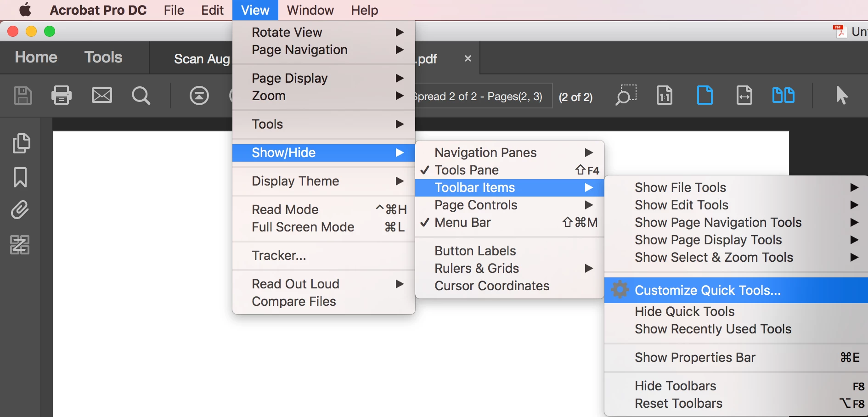Choose Read Mode
The image size is (868, 417).
tap(324, 209)
